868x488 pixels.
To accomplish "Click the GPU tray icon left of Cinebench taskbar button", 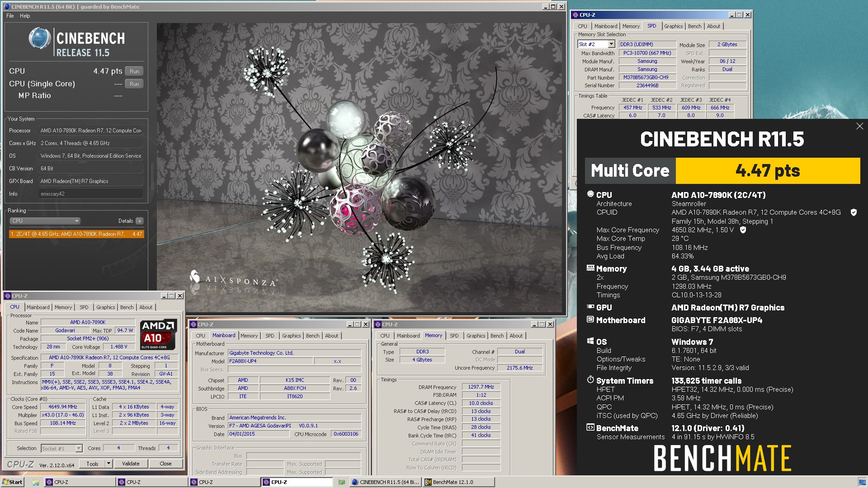I will click(x=341, y=482).
